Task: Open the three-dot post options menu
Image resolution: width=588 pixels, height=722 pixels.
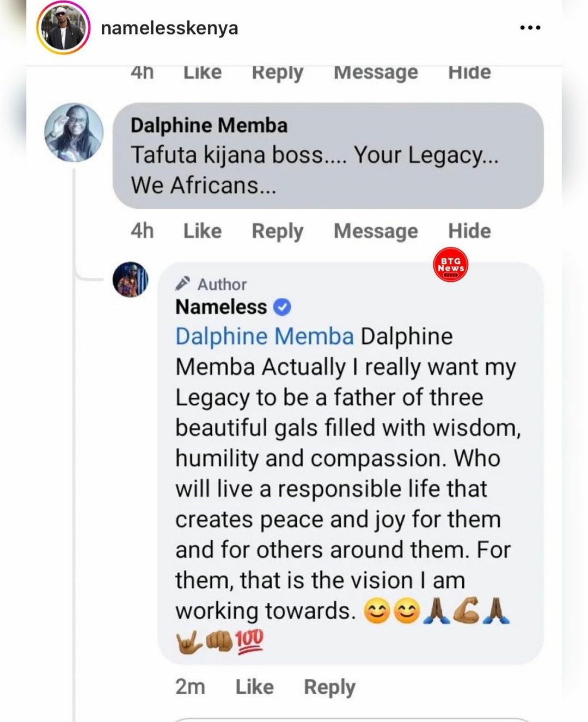Action: click(x=530, y=28)
